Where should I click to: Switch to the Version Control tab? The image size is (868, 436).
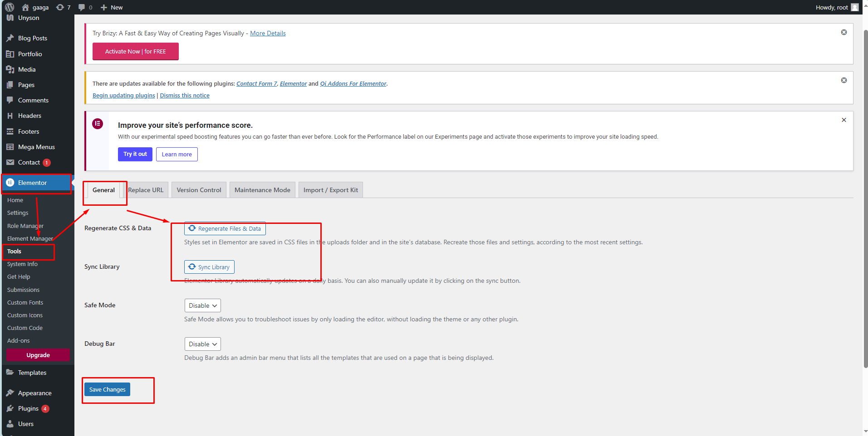pos(199,190)
